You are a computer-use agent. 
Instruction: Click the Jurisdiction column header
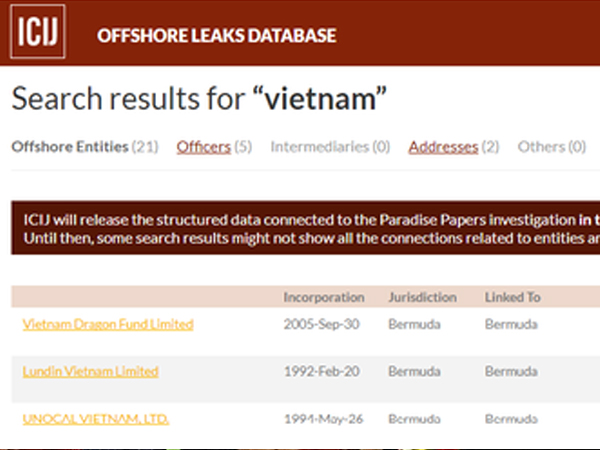[422, 297]
